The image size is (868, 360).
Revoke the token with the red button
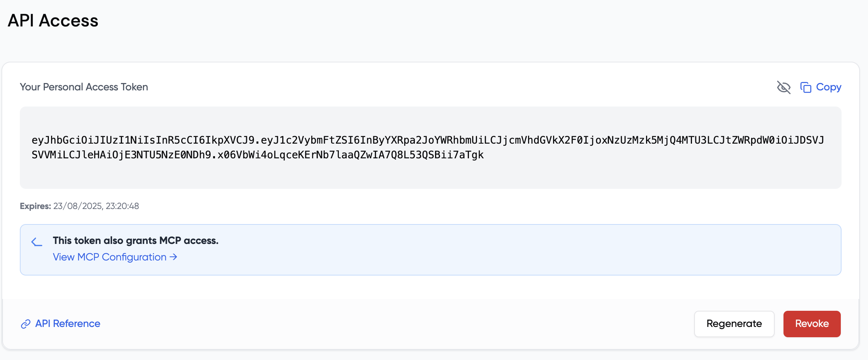coord(812,324)
